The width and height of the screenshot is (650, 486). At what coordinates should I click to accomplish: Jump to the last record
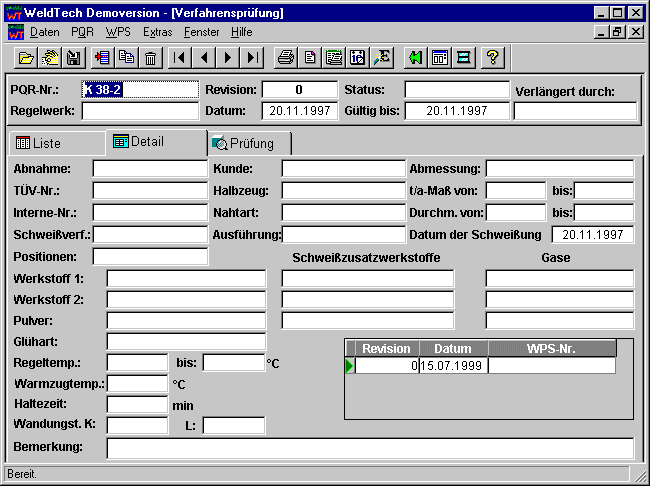tap(253, 57)
